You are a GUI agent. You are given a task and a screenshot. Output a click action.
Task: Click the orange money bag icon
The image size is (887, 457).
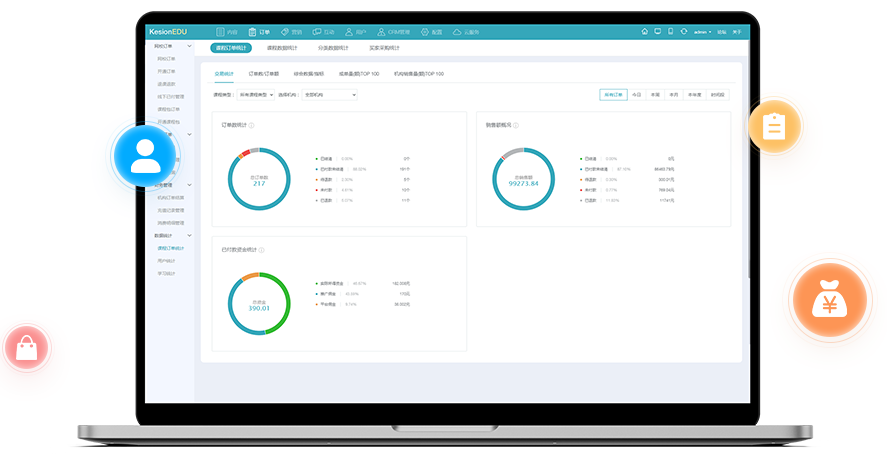829,299
